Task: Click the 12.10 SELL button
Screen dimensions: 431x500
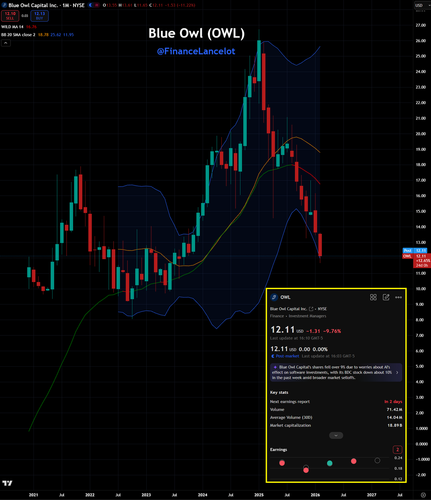Action: click(10, 16)
